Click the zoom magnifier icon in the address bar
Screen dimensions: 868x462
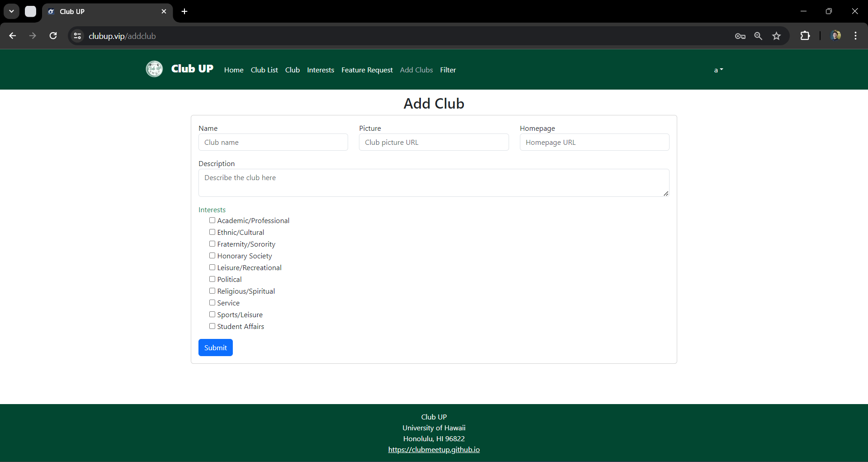pos(758,36)
